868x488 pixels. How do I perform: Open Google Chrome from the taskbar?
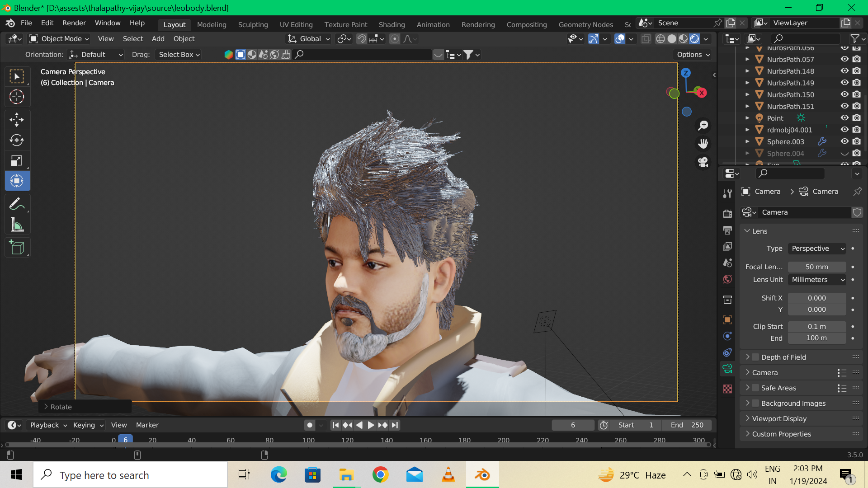click(380, 475)
